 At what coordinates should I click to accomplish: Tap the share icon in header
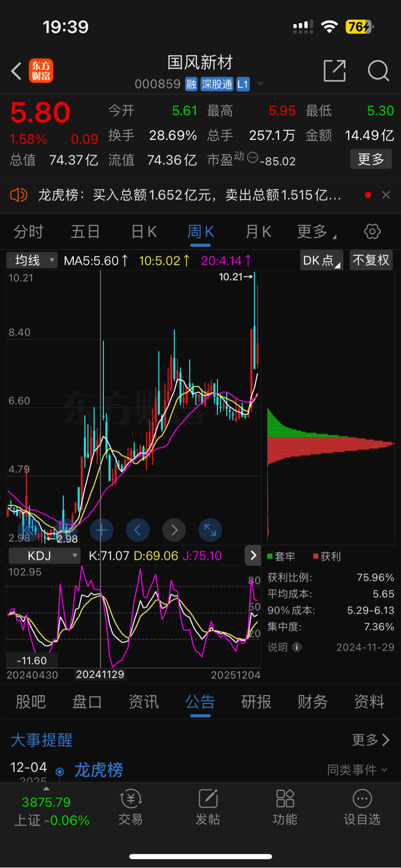(x=335, y=71)
